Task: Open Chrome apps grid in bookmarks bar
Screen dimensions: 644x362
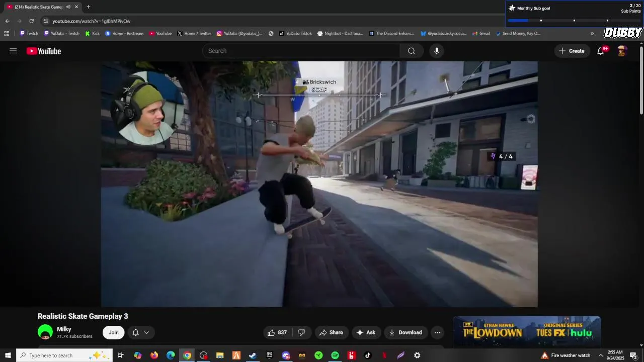Action: [x=7, y=34]
